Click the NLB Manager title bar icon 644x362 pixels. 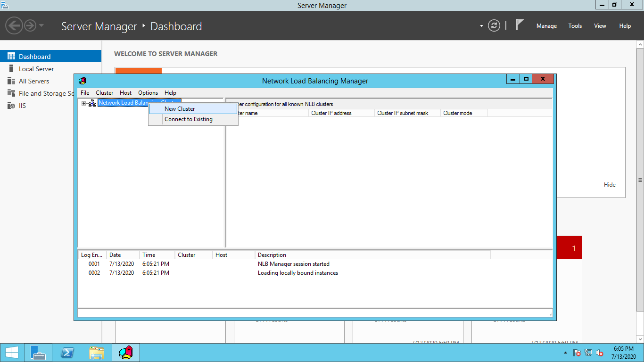click(83, 81)
